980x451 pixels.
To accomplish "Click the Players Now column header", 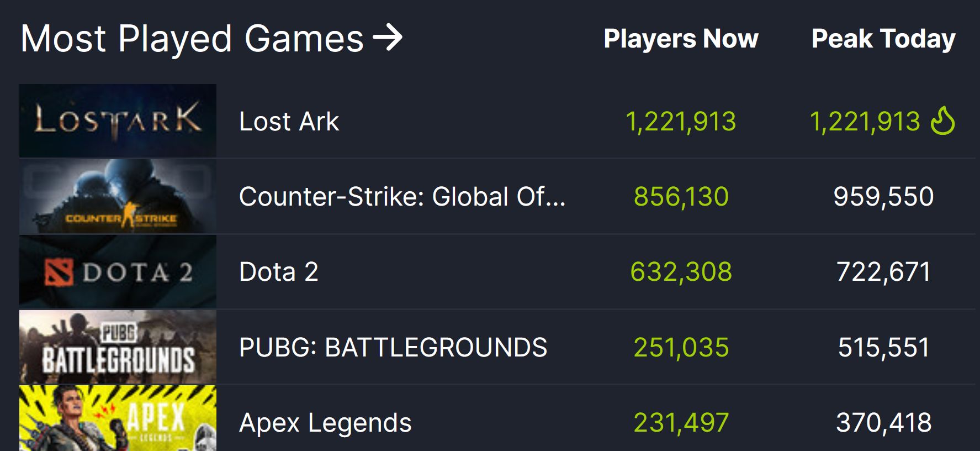I will [x=681, y=39].
